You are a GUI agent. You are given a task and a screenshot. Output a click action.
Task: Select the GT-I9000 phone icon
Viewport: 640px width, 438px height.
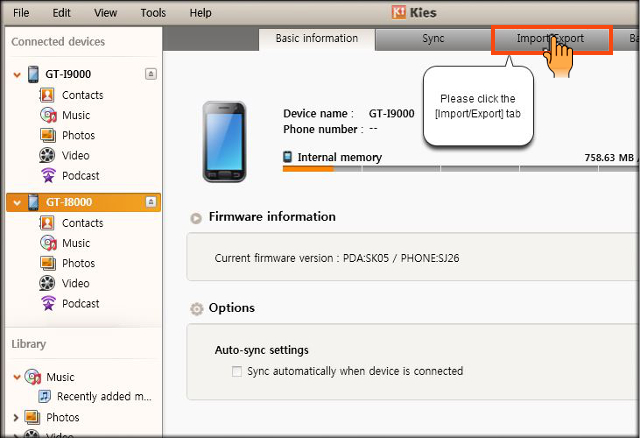click(33, 74)
